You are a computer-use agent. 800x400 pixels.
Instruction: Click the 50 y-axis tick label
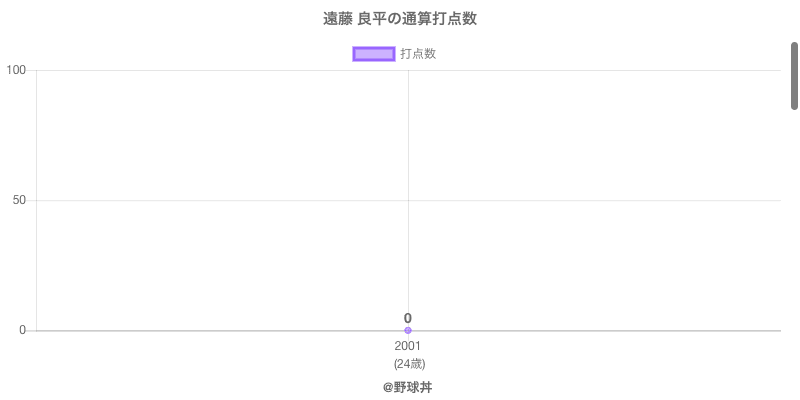pyautogui.click(x=20, y=200)
